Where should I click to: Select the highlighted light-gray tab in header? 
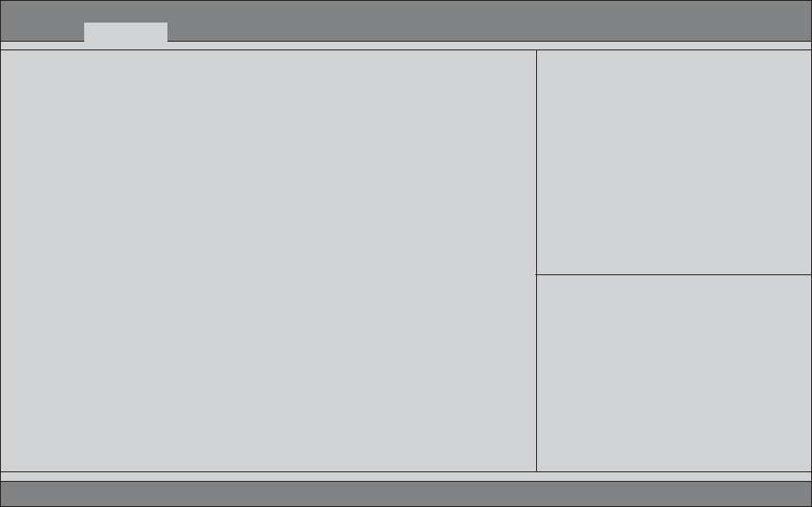pos(125,31)
